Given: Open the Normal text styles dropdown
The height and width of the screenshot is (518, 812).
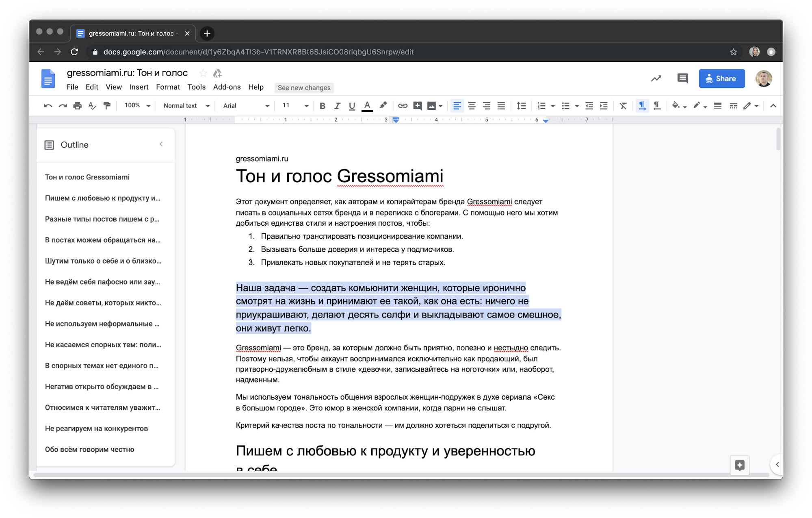Looking at the screenshot, I should point(186,106).
